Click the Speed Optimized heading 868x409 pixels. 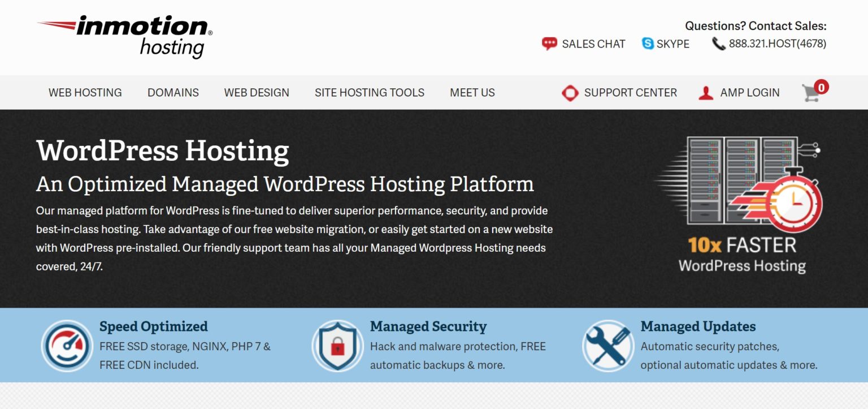(x=154, y=326)
